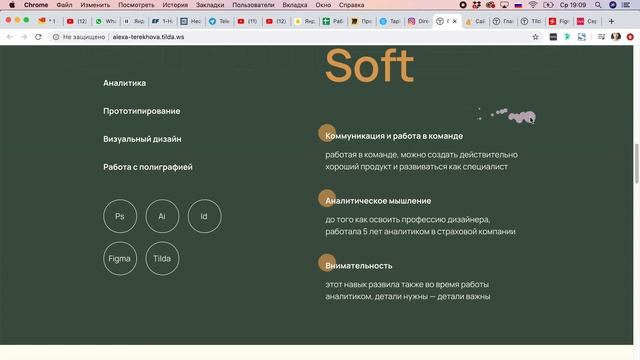The image size is (640, 360).
Task: Close the active Tilda tab
Action: (454, 21)
